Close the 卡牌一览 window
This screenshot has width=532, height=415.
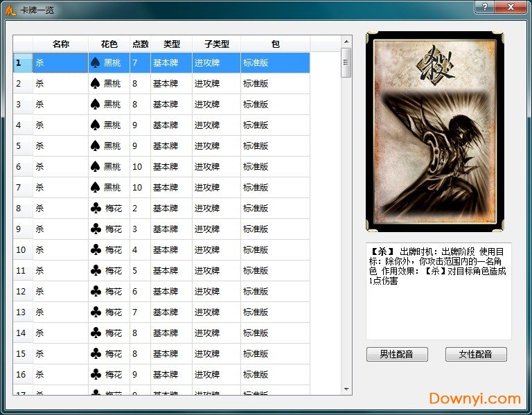(511, 7)
